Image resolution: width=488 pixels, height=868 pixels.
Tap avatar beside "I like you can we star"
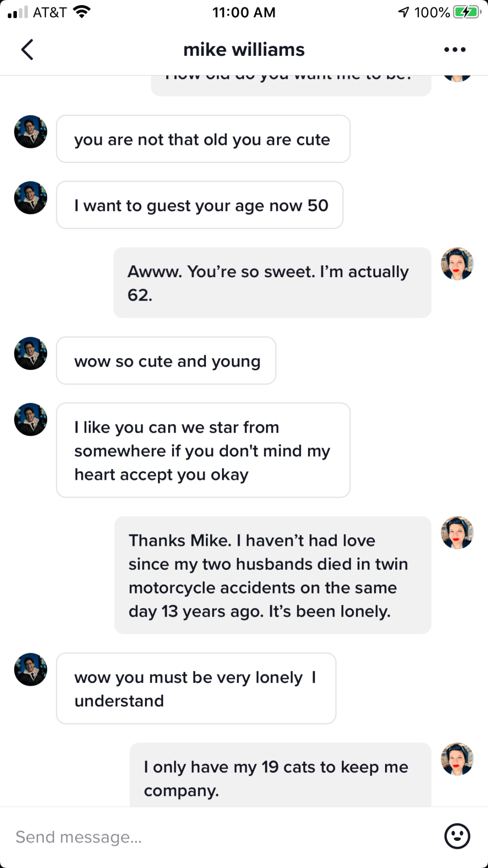(30, 420)
